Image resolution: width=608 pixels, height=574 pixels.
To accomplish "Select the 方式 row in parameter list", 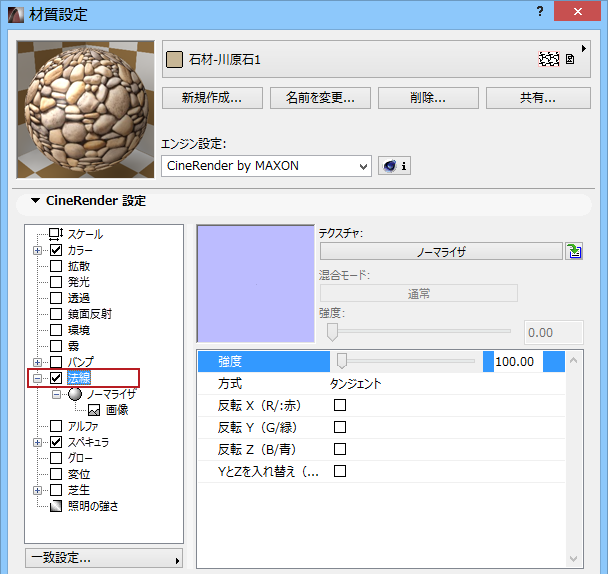I will [x=381, y=384].
